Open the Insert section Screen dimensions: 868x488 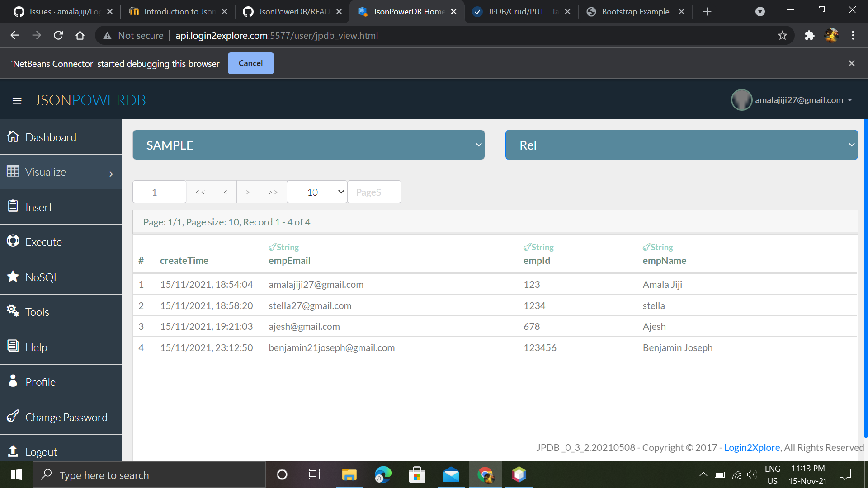click(13, 206)
